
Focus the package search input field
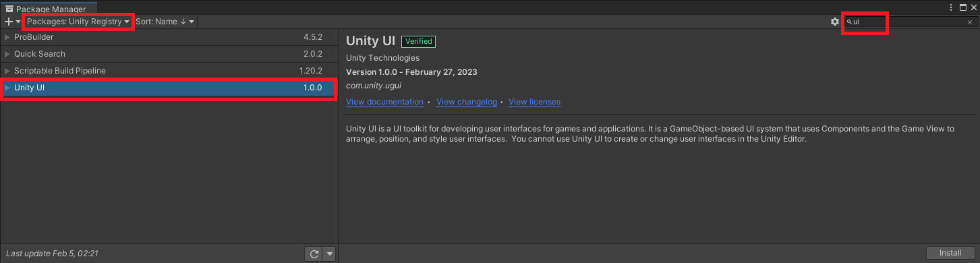pyautogui.click(x=910, y=22)
